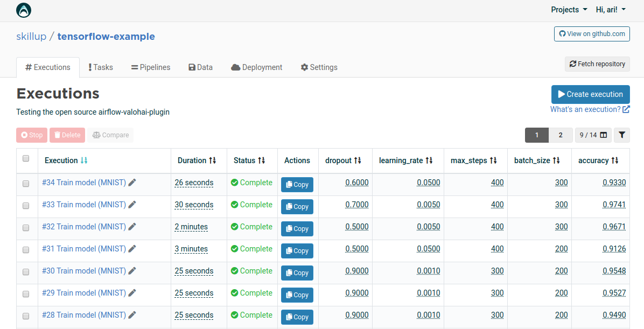Toggle the select-all executions checkbox
The image size is (644, 329).
tap(26, 158)
